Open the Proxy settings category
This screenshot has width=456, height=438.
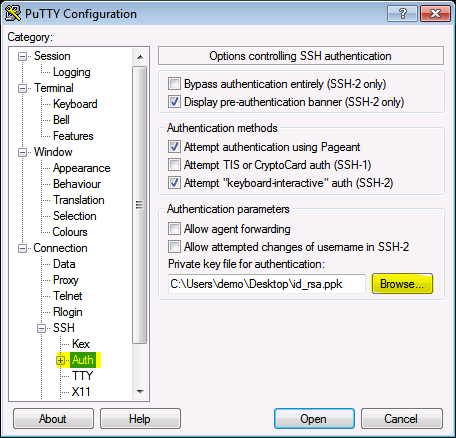[x=66, y=280]
